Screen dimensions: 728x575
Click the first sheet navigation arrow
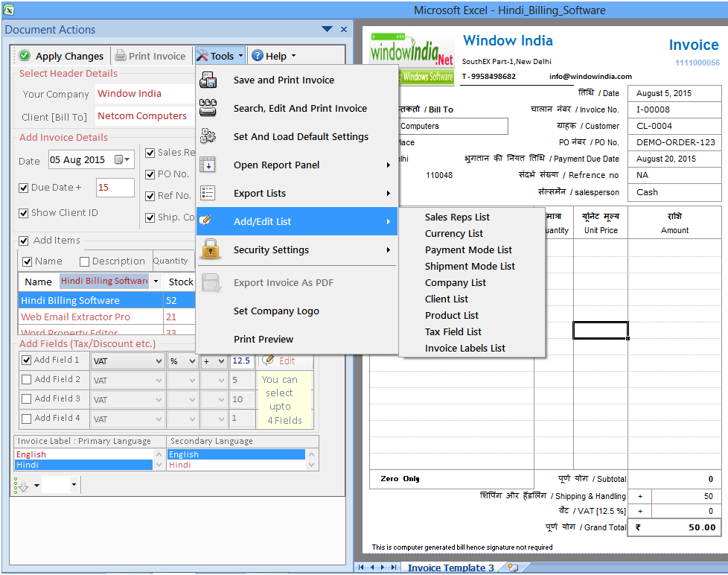(x=361, y=567)
